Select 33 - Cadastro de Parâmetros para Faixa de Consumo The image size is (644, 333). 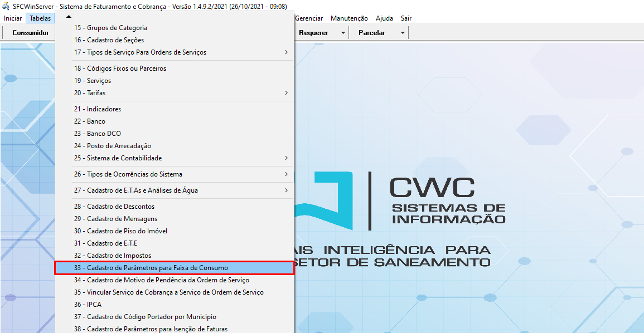151,268
